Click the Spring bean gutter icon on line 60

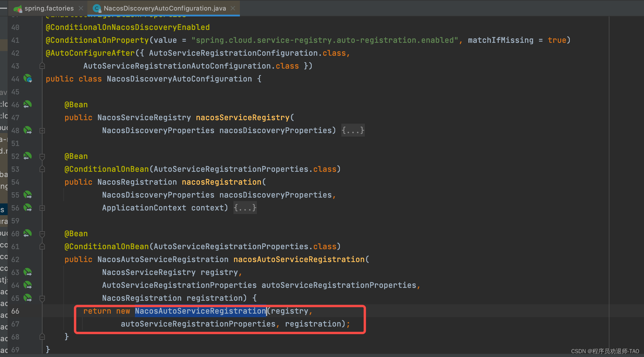pos(28,233)
